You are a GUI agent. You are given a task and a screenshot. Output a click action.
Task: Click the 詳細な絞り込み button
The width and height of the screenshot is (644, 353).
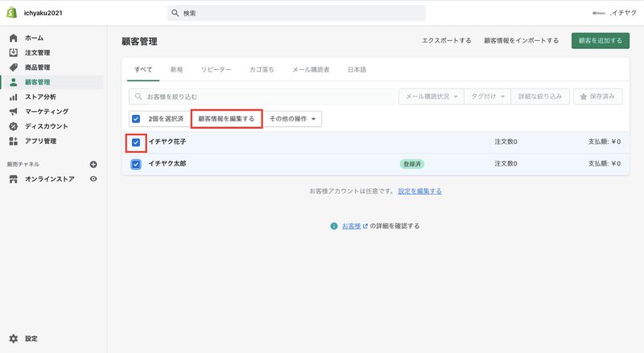[x=540, y=96]
